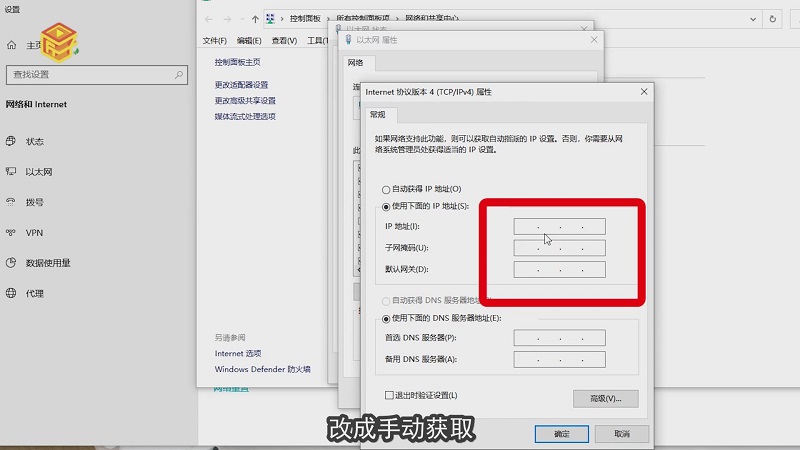
Task: Open VPN settings in the sidebar
Action: tap(34, 232)
